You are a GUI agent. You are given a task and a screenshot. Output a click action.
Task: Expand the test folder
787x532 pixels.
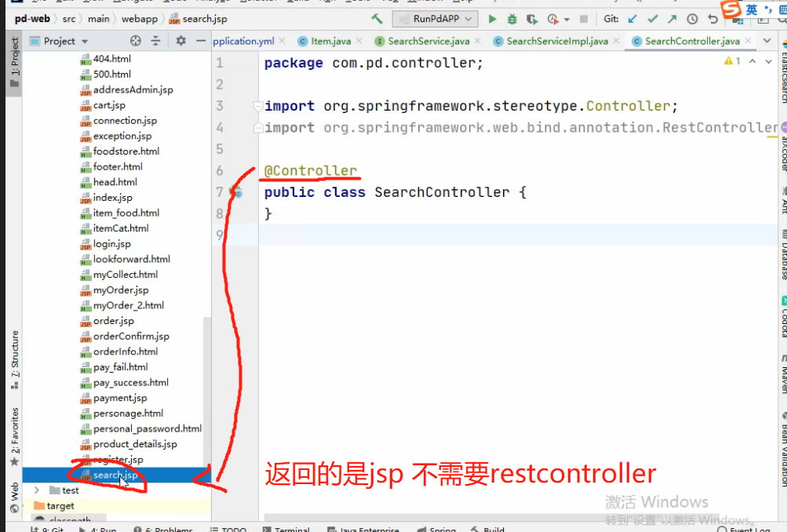(37, 490)
